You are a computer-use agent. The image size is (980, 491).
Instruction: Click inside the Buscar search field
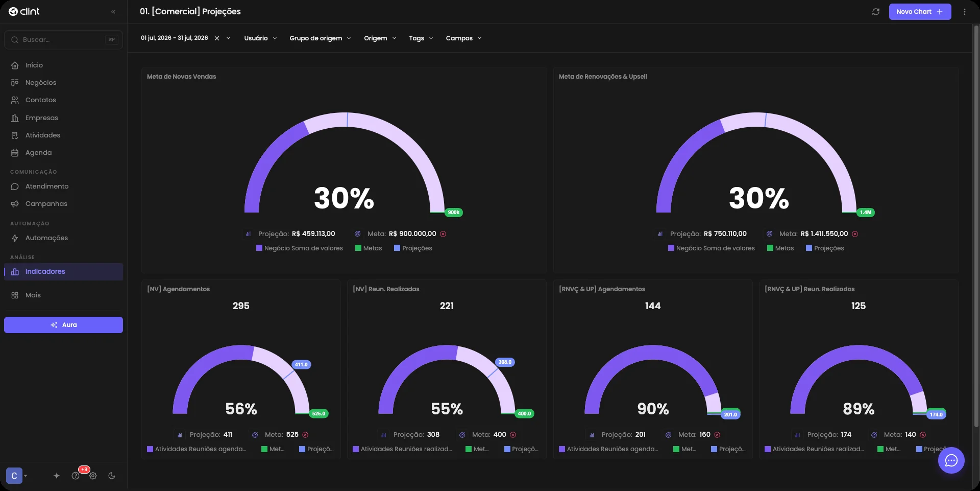click(x=64, y=40)
